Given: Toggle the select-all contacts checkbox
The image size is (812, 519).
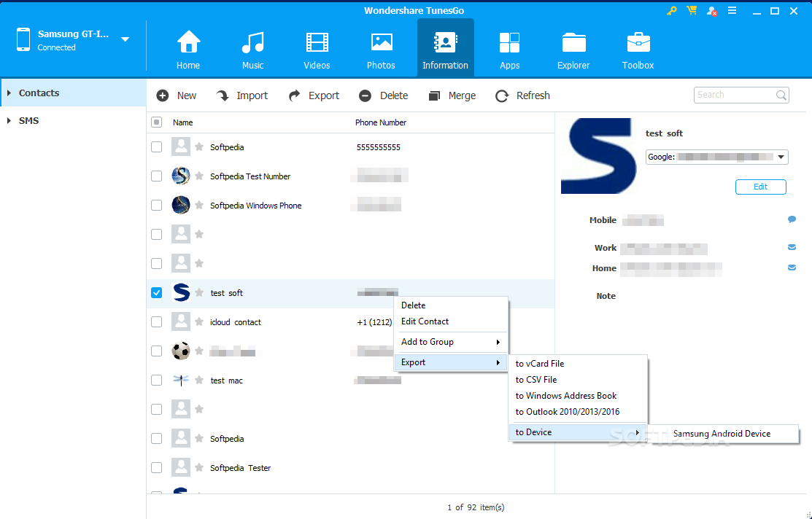Looking at the screenshot, I should 156,122.
